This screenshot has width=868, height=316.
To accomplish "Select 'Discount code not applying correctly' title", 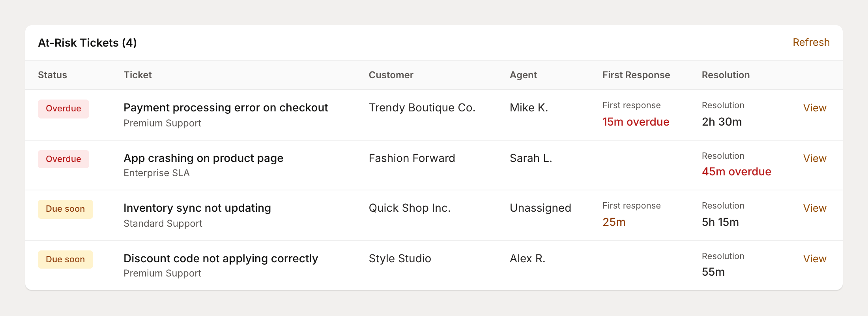I will tap(221, 259).
